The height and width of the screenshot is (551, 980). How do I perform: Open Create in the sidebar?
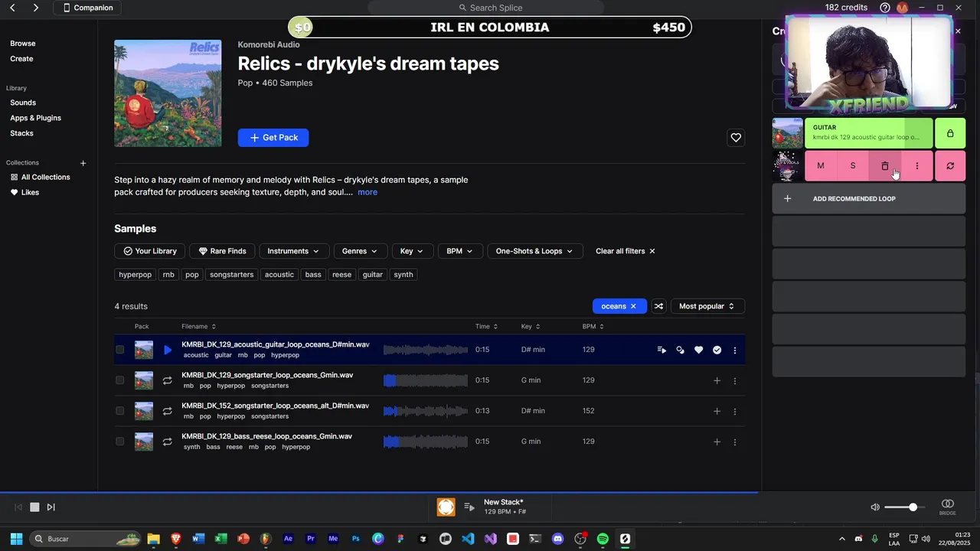pyautogui.click(x=21, y=59)
